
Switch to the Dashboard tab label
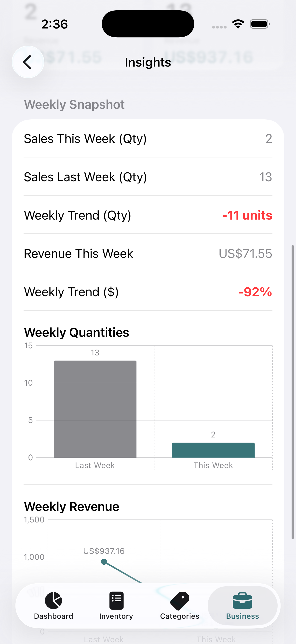pyautogui.click(x=54, y=616)
